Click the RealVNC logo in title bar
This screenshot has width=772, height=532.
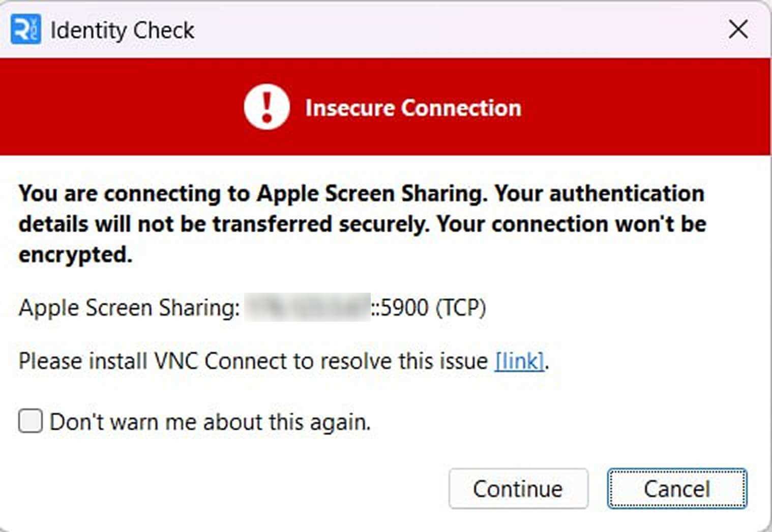[x=25, y=30]
